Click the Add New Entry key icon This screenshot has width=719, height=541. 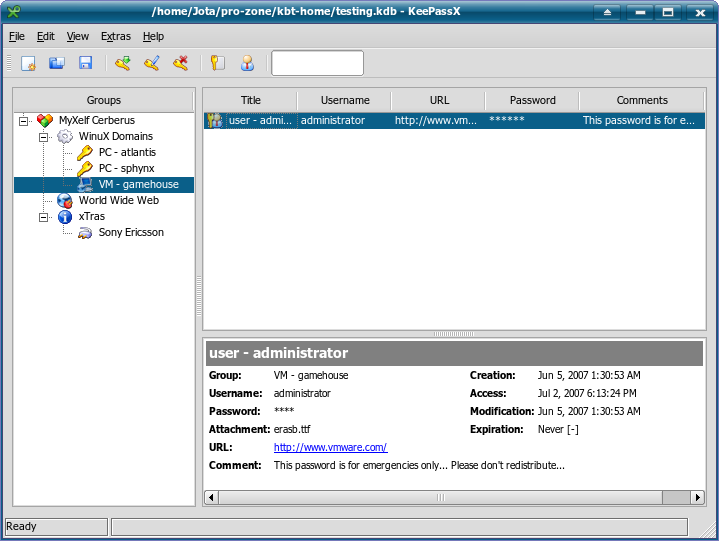tap(123, 63)
